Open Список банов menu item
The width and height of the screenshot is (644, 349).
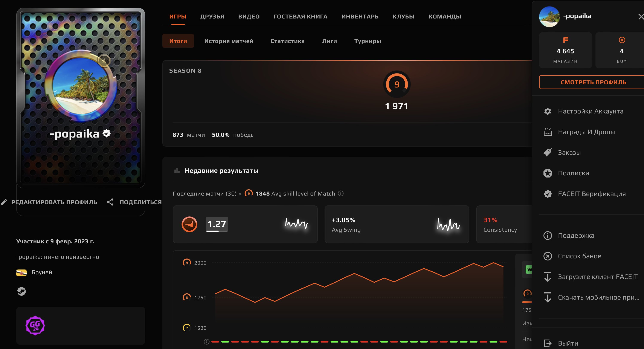(x=591, y=256)
